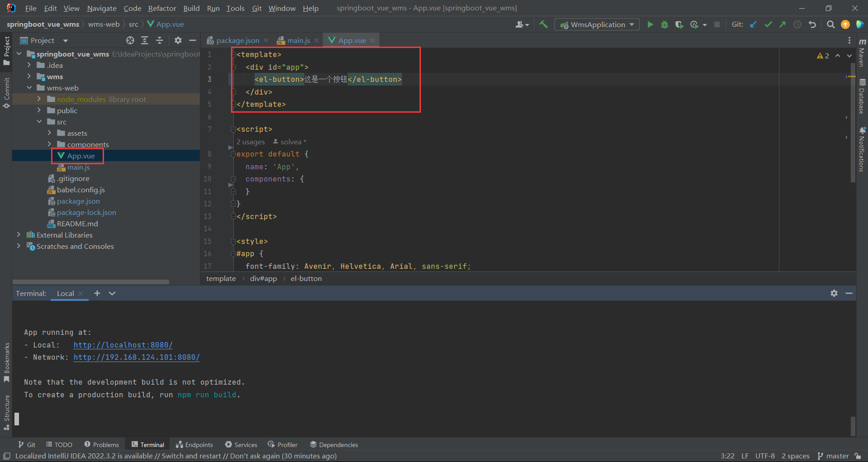Open the WmsApplication run configuration dropdown
The height and width of the screenshot is (462, 868).
[x=596, y=24]
